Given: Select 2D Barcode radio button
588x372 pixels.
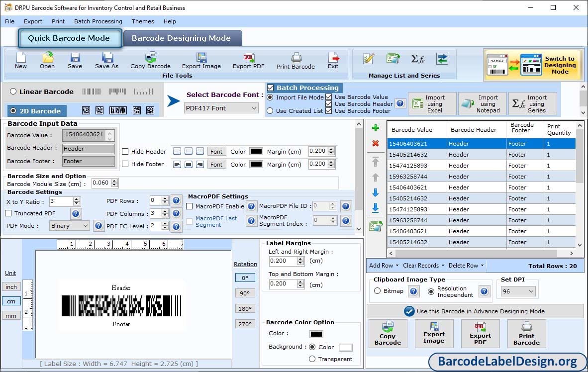Looking at the screenshot, I should click(13, 111).
